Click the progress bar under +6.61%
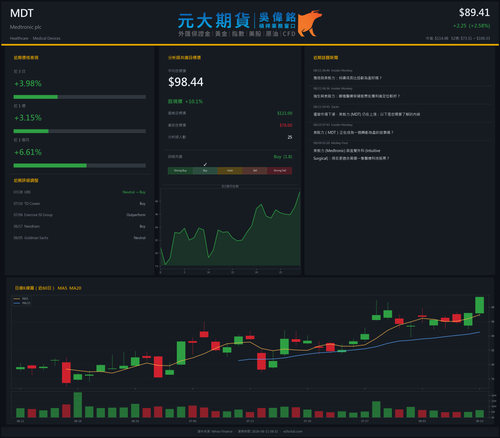Image resolution: width=500 pixels, height=438 pixels. pyautogui.click(x=79, y=166)
